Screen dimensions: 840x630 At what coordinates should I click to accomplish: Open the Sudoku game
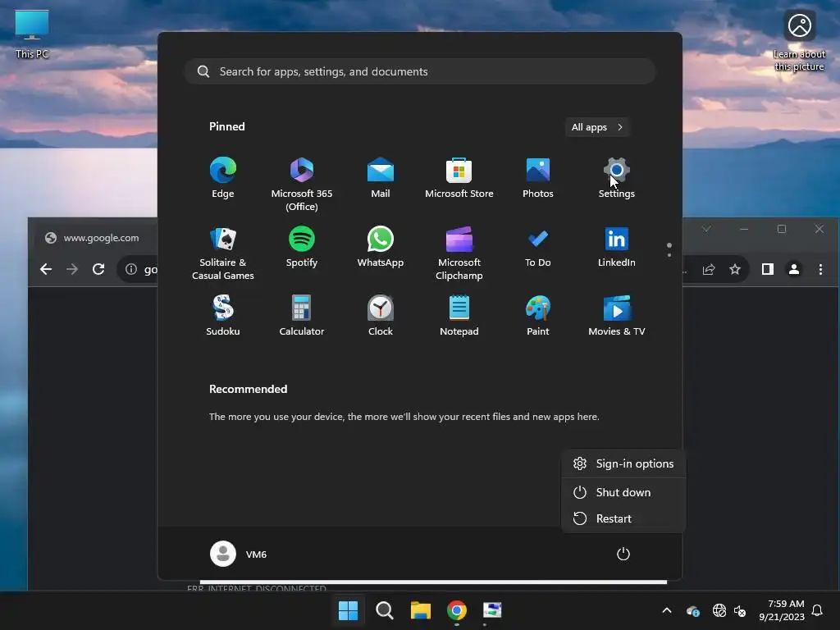pos(223,316)
